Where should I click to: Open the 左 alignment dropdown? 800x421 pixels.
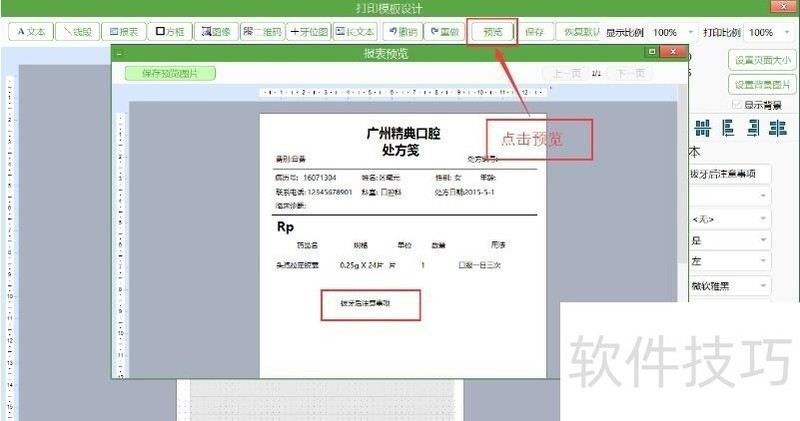coord(730,261)
